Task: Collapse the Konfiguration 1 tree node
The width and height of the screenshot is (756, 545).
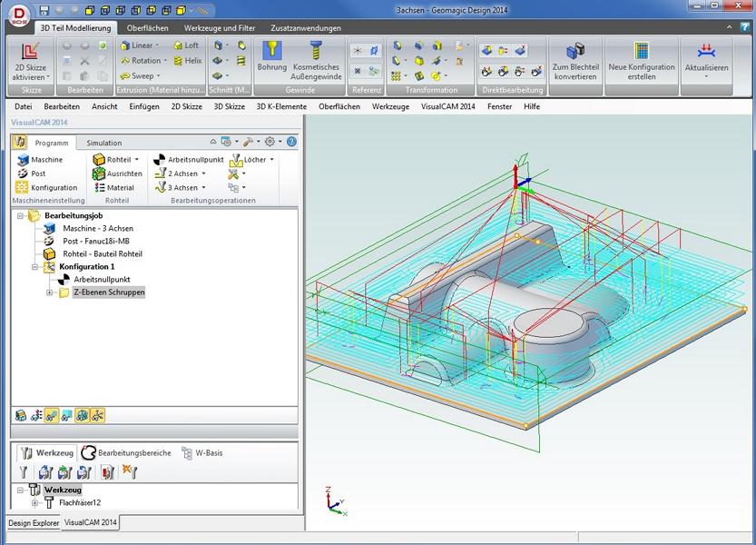Action: click(x=34, y=266)
